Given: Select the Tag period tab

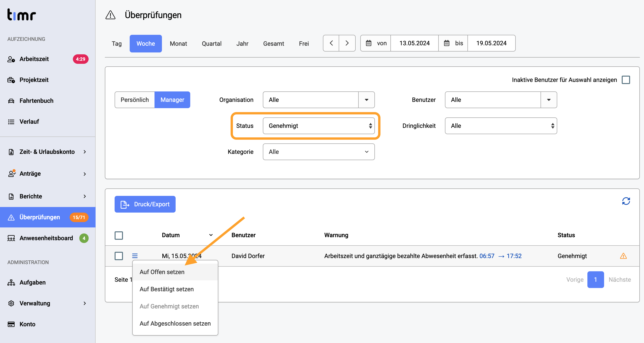Looking at the screenshot, I should coord(116,43).
